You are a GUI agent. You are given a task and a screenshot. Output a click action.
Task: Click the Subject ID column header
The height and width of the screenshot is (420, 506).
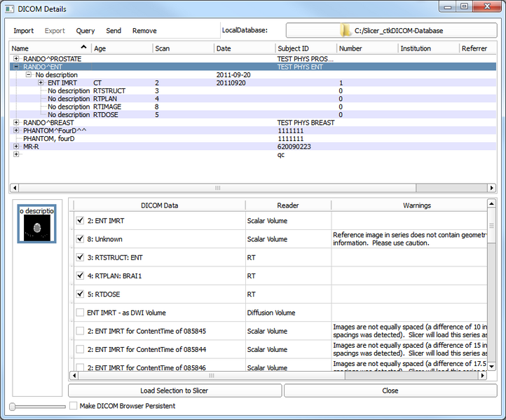point(293,48)
